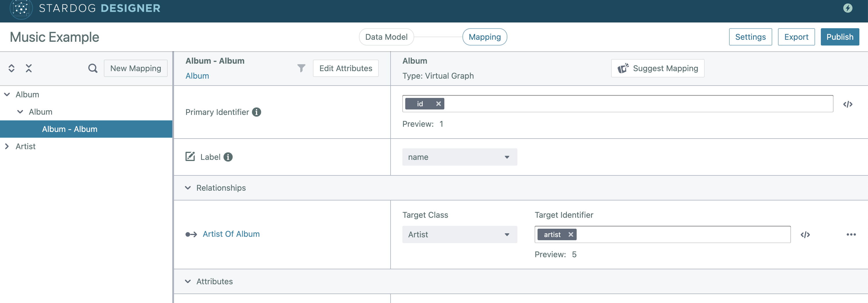Toggle the Label edit icon

[190, 157]
